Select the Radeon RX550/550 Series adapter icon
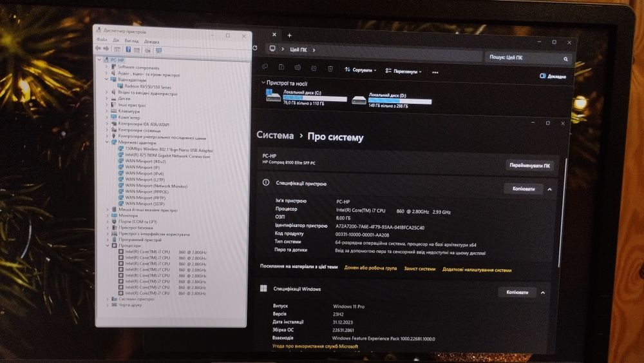644x363 pixels. tap(120, 86)
